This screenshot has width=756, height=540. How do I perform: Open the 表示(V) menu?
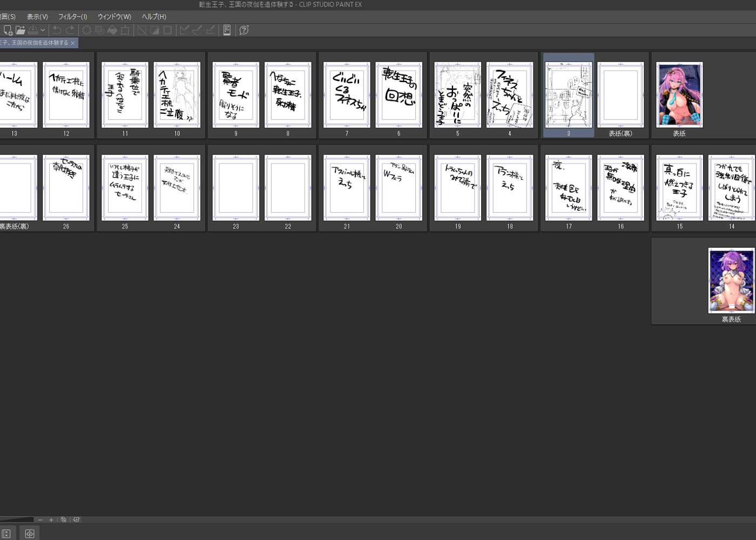coord(37,17)
